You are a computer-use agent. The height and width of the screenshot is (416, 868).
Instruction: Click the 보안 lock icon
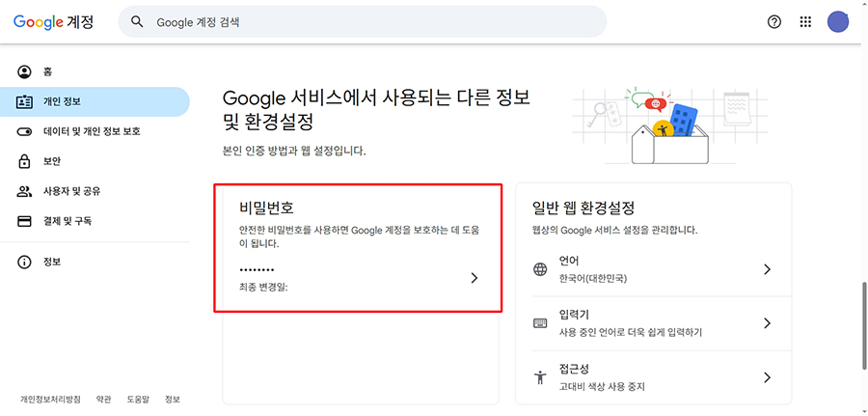click(x=24, y=161)
